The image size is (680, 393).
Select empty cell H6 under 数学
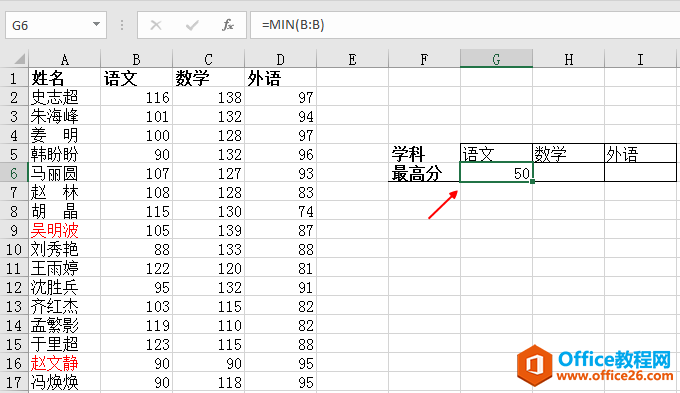(568, 173)
